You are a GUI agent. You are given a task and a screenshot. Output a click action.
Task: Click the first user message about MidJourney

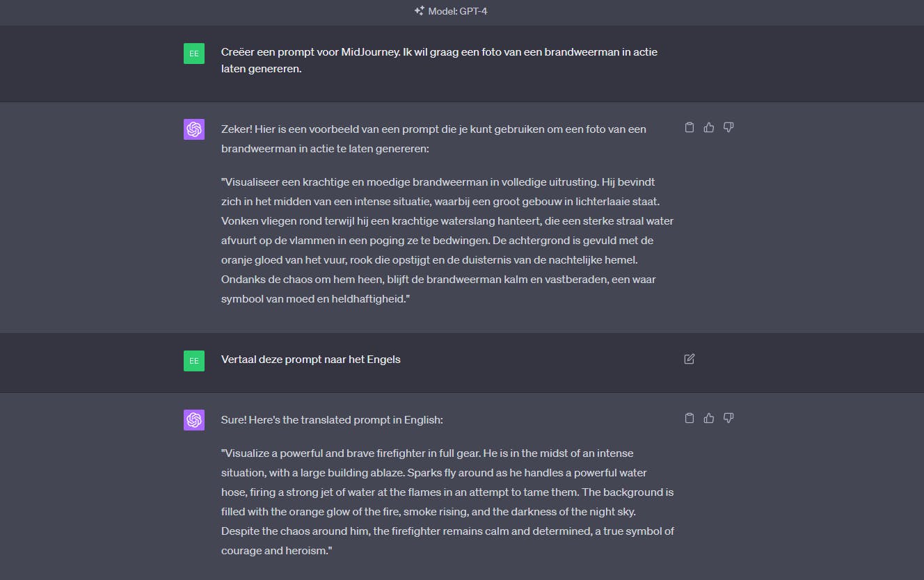click(x=438, y=61)
